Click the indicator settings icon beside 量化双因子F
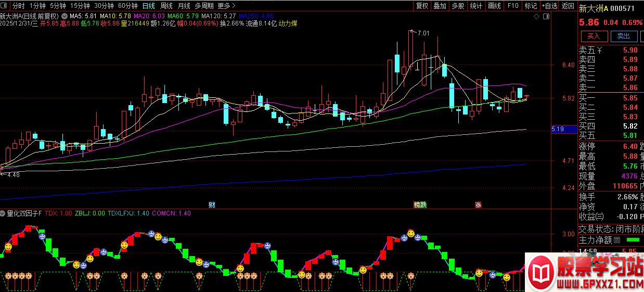Image resolution: width=644 pixels, height=292 pixels. click(x=3, y=213)
